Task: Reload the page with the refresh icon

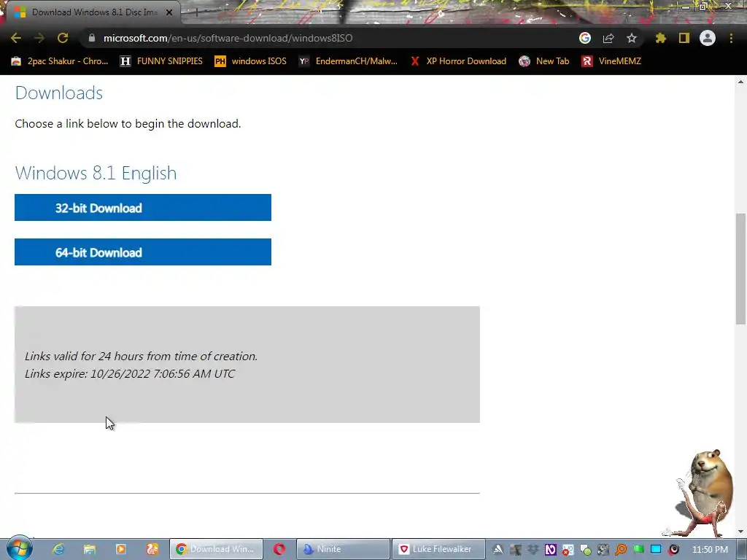Action: tap(63, 38)
